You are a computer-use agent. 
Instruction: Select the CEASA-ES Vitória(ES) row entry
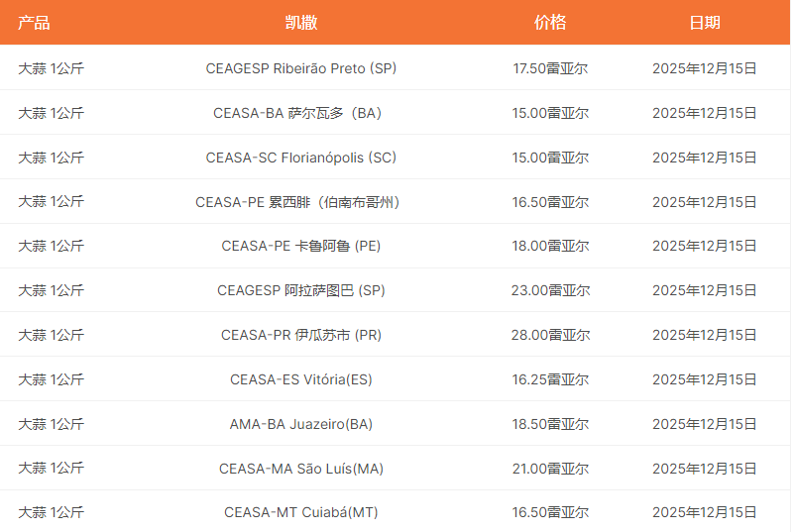pyautogui.click(x=300, y=379)
